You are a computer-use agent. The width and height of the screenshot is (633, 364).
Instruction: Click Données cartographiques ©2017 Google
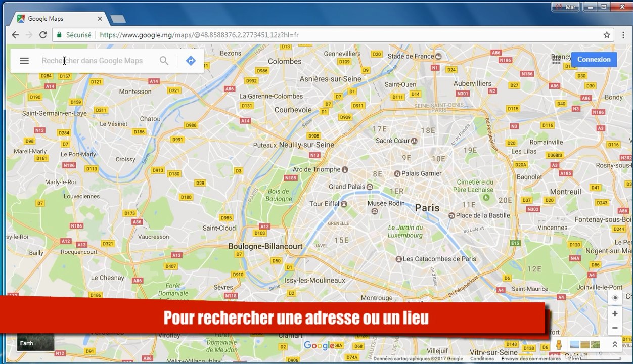(418, 359)
